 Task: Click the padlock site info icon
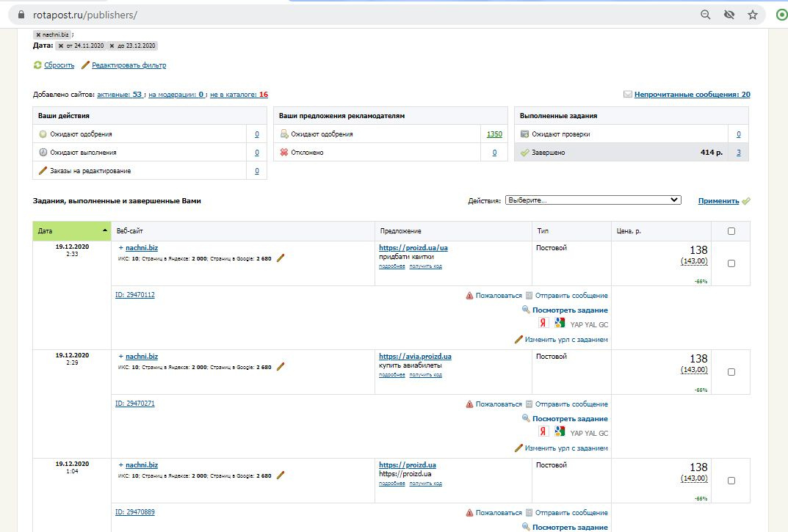pyautogui.click(x=21, y=15)
